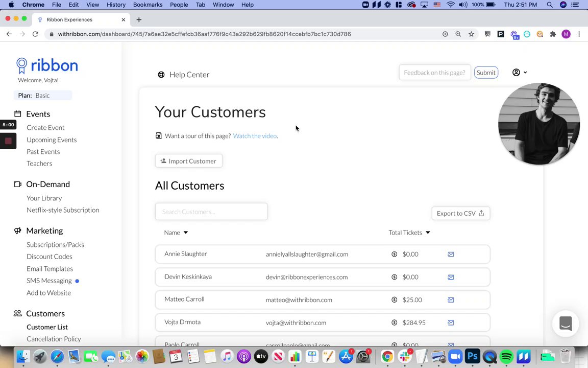This screenshot has width=588, height=368.
Task: Open the Watch the video link
Action: 255,136
